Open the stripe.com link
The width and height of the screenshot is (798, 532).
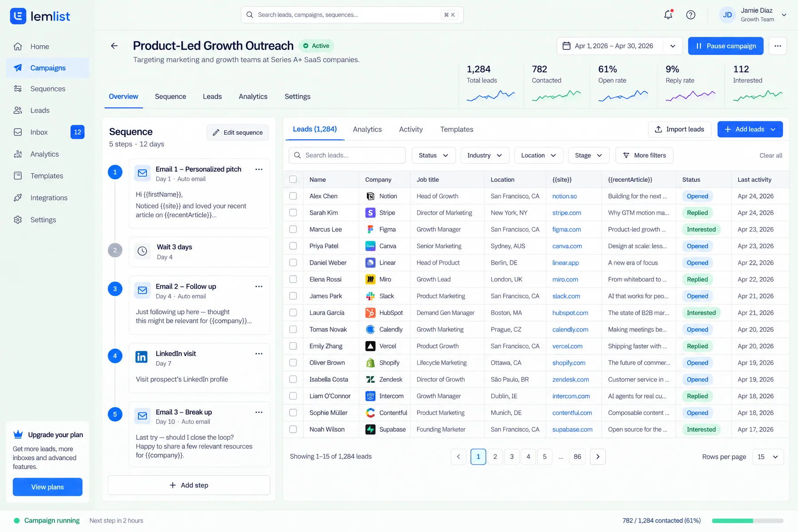point(567,213)
